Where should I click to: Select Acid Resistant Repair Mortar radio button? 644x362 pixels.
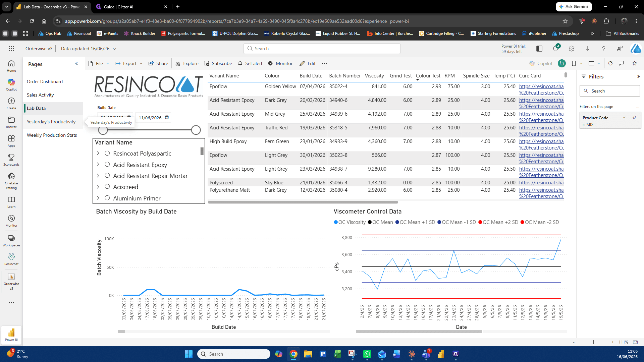[107, 176]
